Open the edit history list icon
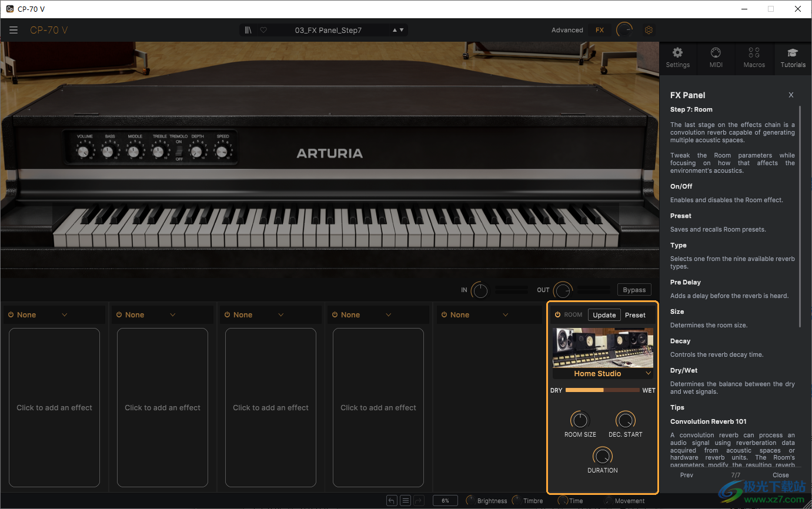The width and height of the screenshot is (812, 509). click(x=405, y=500)
